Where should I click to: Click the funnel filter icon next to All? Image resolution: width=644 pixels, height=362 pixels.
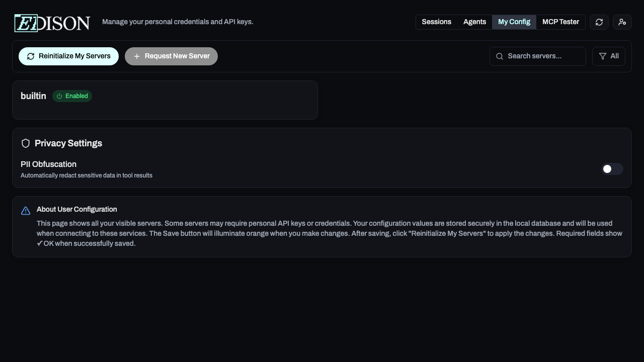pos(603,56)
